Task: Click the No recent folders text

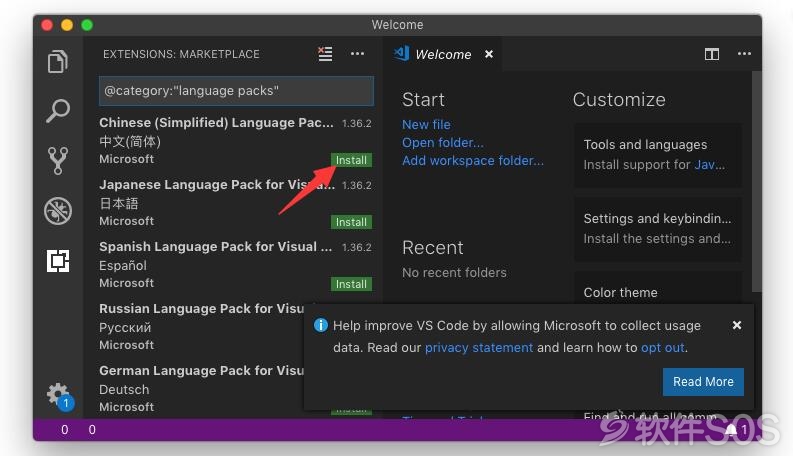Action: [454, 272]
